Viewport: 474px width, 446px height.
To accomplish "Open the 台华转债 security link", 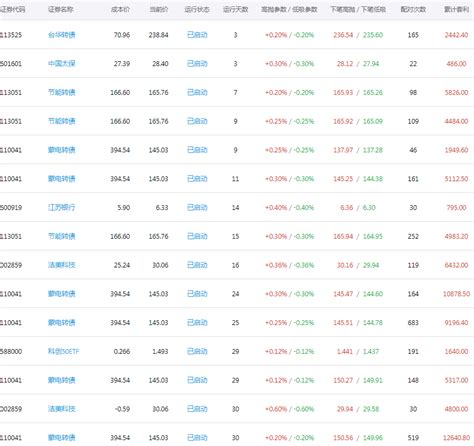I will (x=62, y=35).
